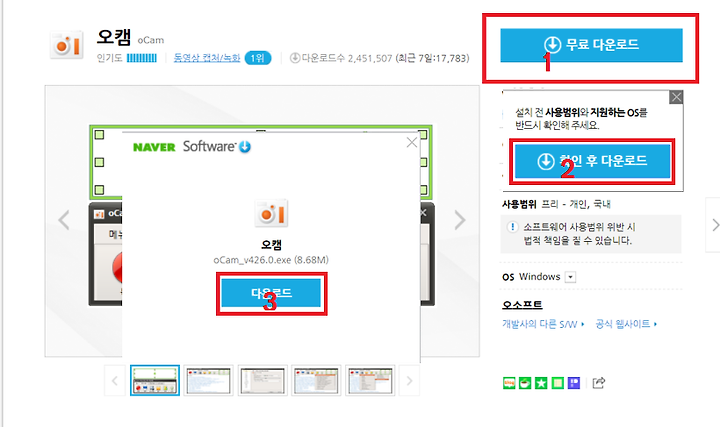Click the green star bookmark icon

pyautogui.click(x=541, y=382)
